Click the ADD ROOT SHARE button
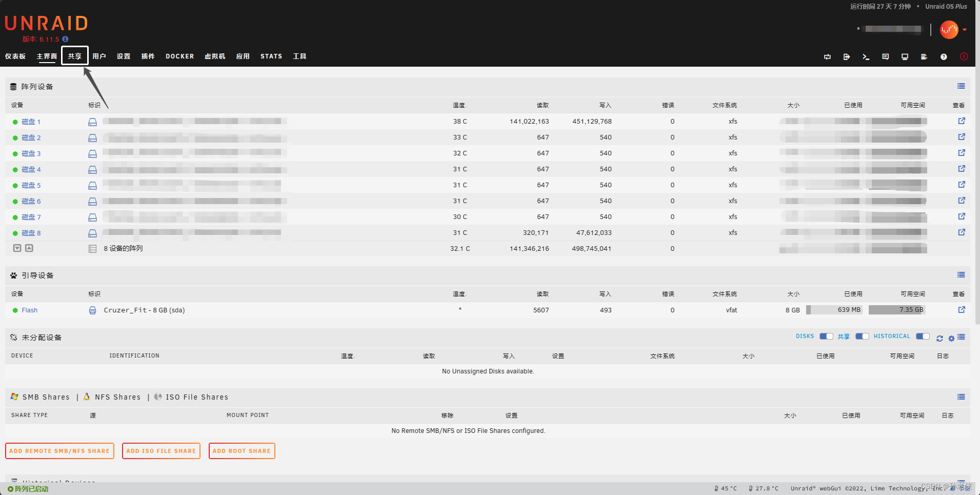This screenshot has height=495, width=980. [x=242, y=451]
